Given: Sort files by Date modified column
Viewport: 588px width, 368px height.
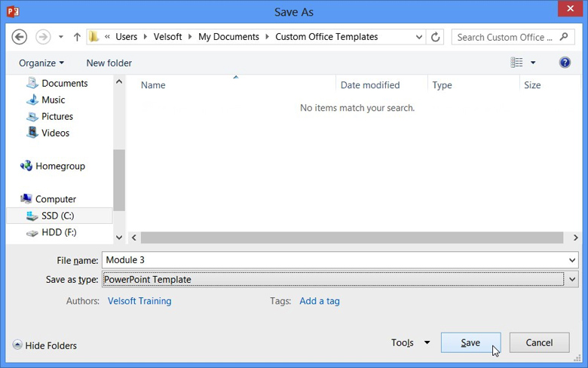Looking at the screenshot, I should (370, 85).
